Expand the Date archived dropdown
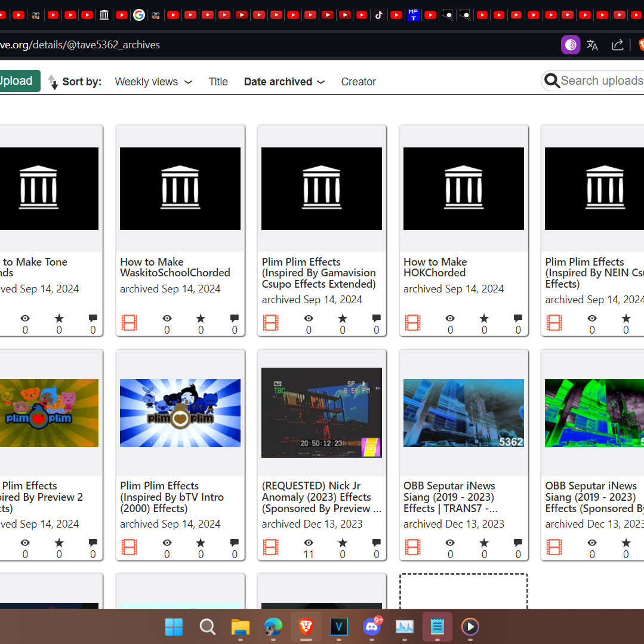The image size is (644, 644). click(x=284, y=82)
